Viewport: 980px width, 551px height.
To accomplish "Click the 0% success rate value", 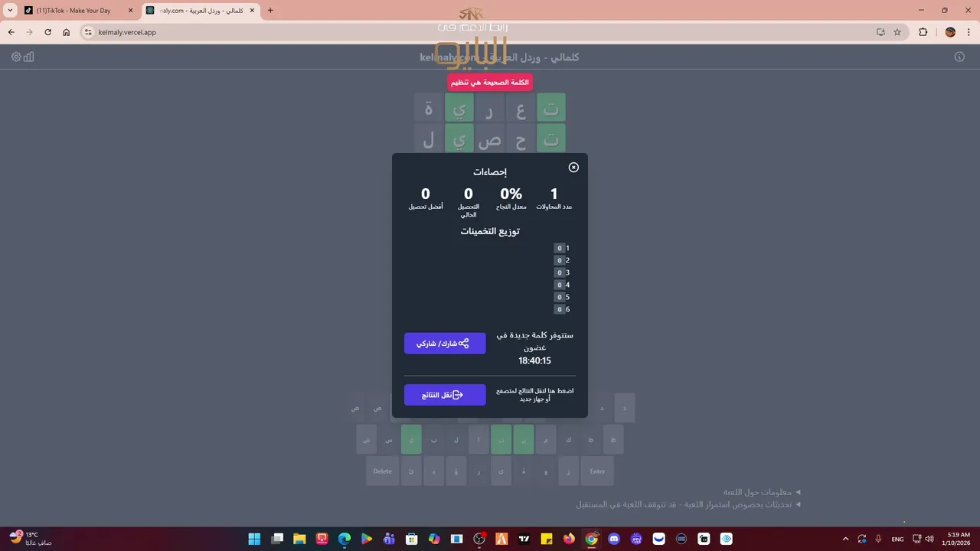I will tap(511, 194).
